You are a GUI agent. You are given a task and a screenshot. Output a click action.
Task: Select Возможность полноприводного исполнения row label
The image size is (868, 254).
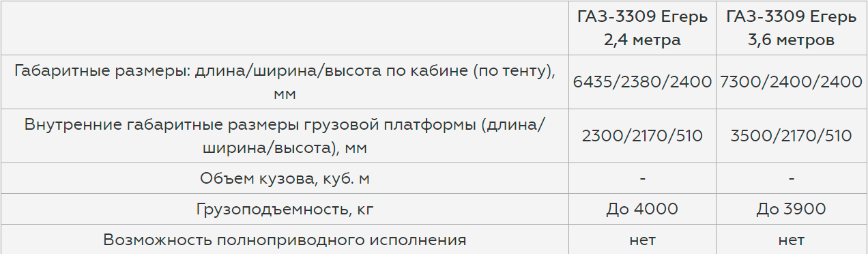click(x=285, y=240)
